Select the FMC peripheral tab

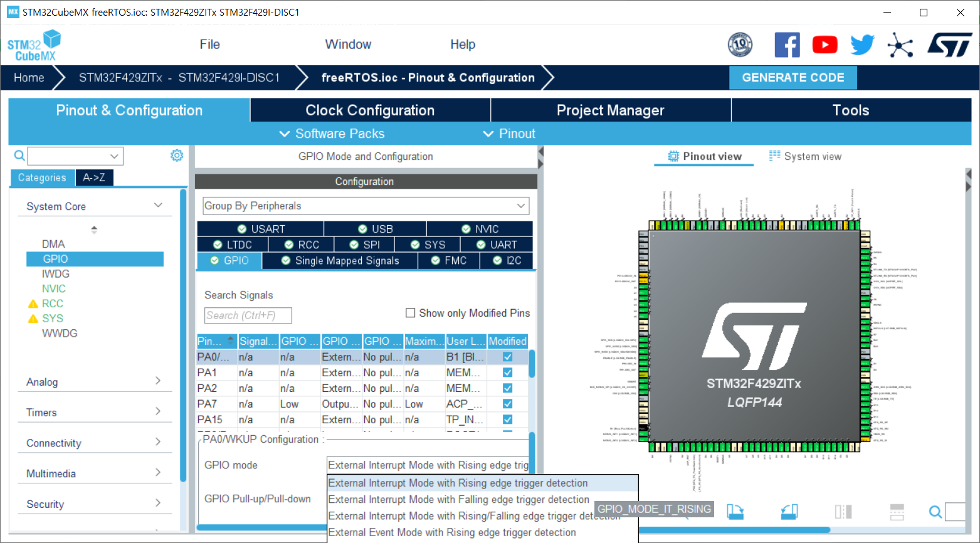[x=449, y=260]
